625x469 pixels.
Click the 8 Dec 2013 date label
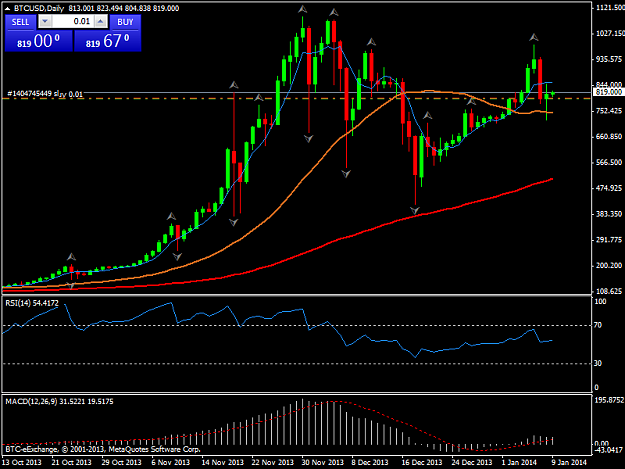(369, 462)
